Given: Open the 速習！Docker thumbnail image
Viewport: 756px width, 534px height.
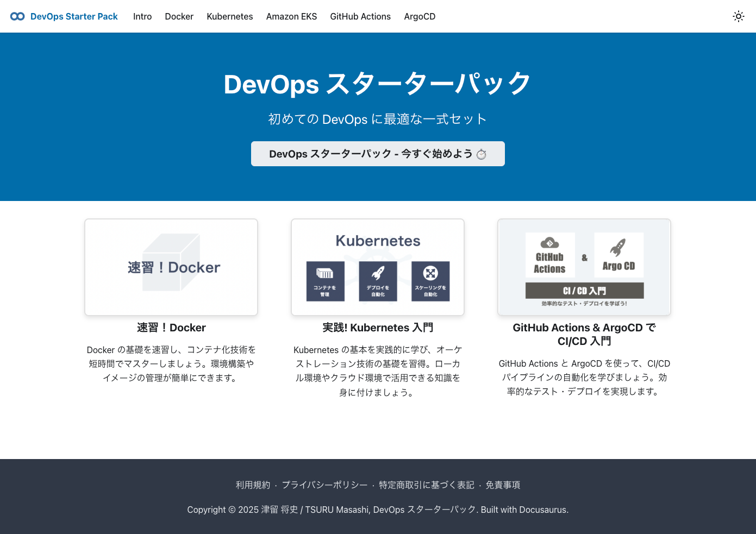Looking at the screenshot, I should 171,267.
